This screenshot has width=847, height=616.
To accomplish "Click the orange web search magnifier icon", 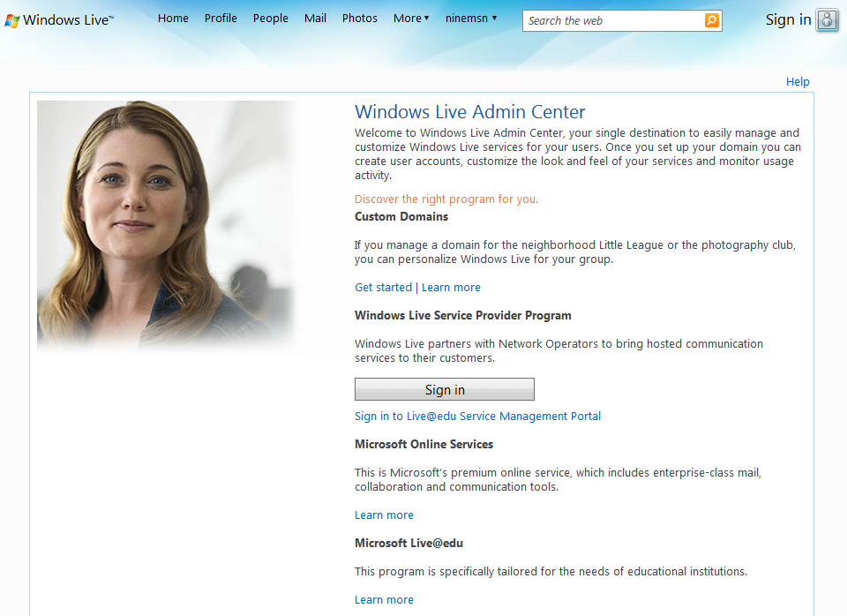I will pos(711,20).
